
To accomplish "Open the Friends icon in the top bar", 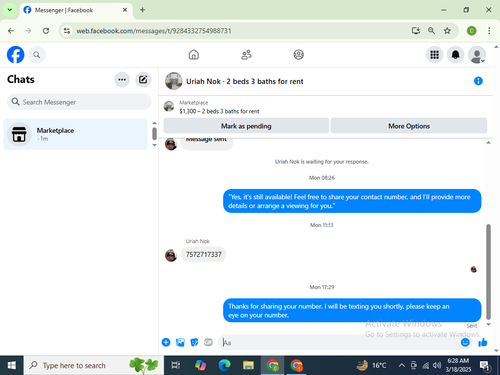I will tap(246, 54).
